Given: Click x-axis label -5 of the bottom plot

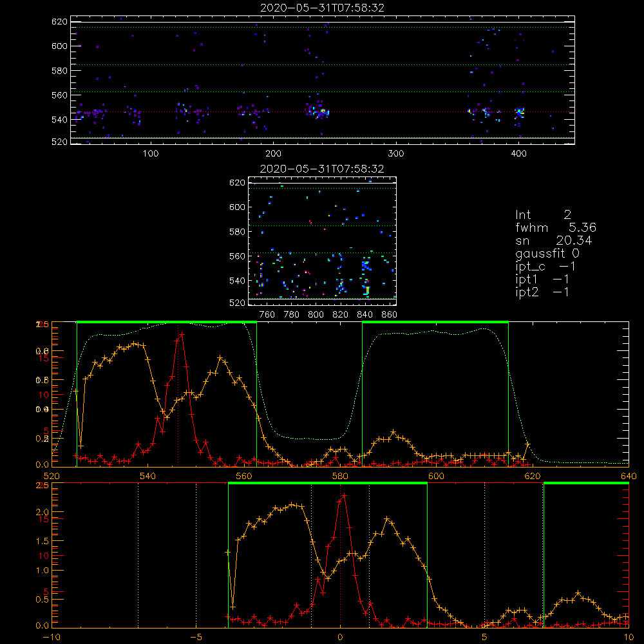Looking at the screenshot, I should tap(196, 637).
